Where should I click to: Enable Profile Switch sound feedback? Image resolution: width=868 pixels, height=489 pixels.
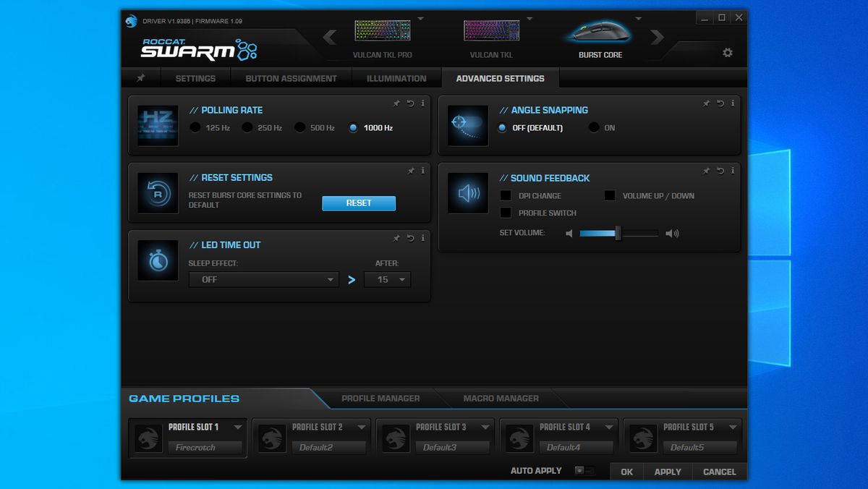point(506,213)
